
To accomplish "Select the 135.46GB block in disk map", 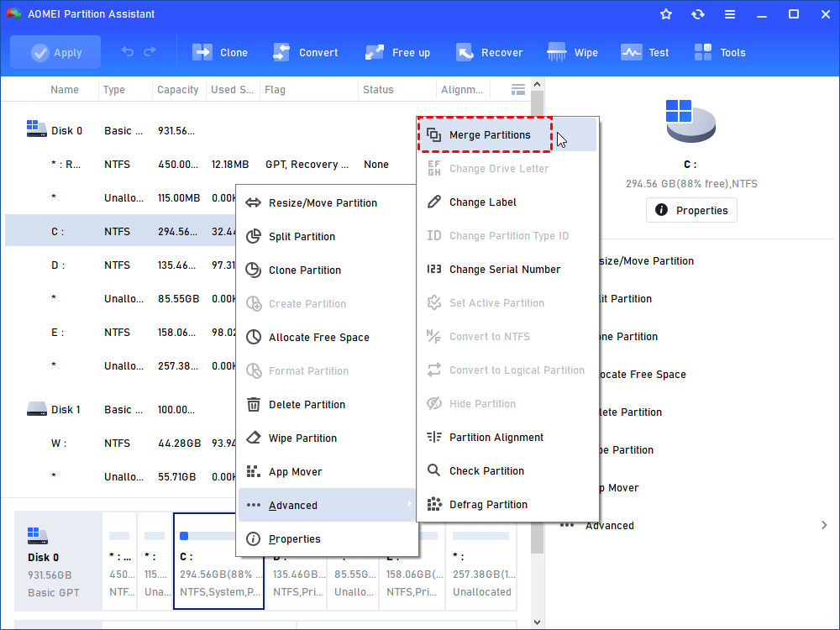I will (297, 582).
